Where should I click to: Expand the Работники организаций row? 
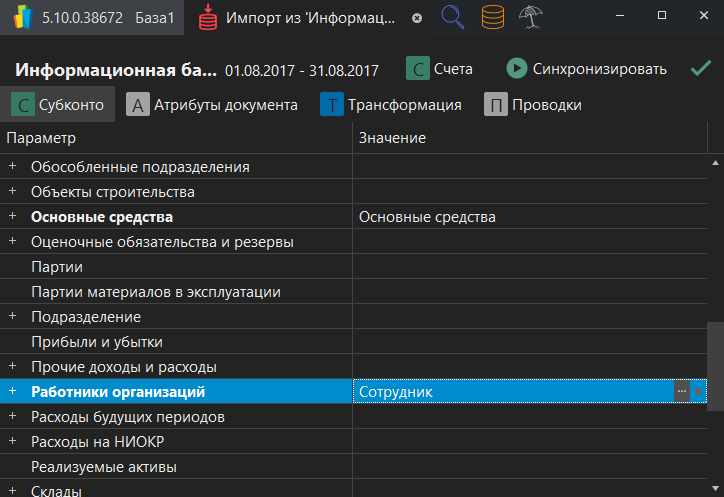[x=13, y=391]
